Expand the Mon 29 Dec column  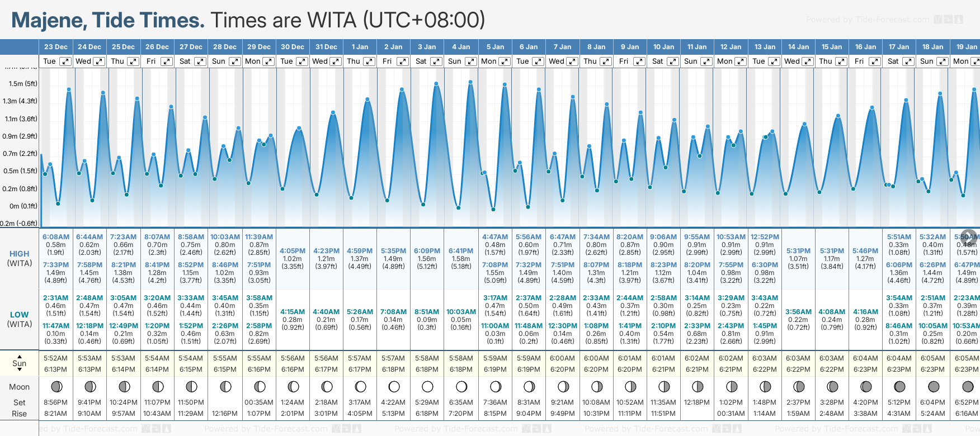tap(268, 61)
